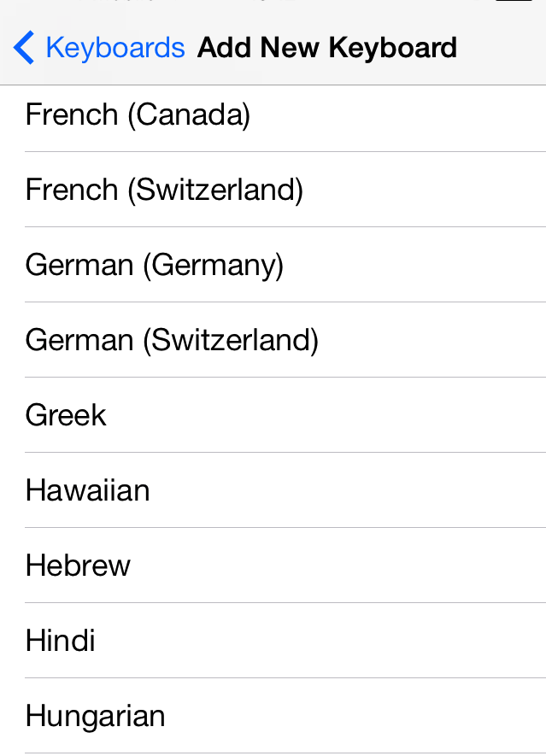Tap the blue back chevron arrow
546x756 pixels.
coord(24,48)
